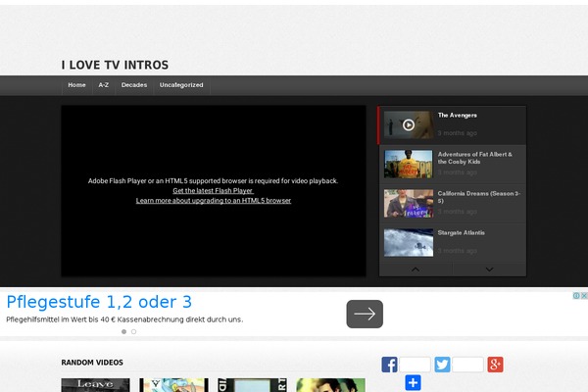Click the ad info icon
The height and width of the screenshot is (392, 588).
[x=576, y=296]
